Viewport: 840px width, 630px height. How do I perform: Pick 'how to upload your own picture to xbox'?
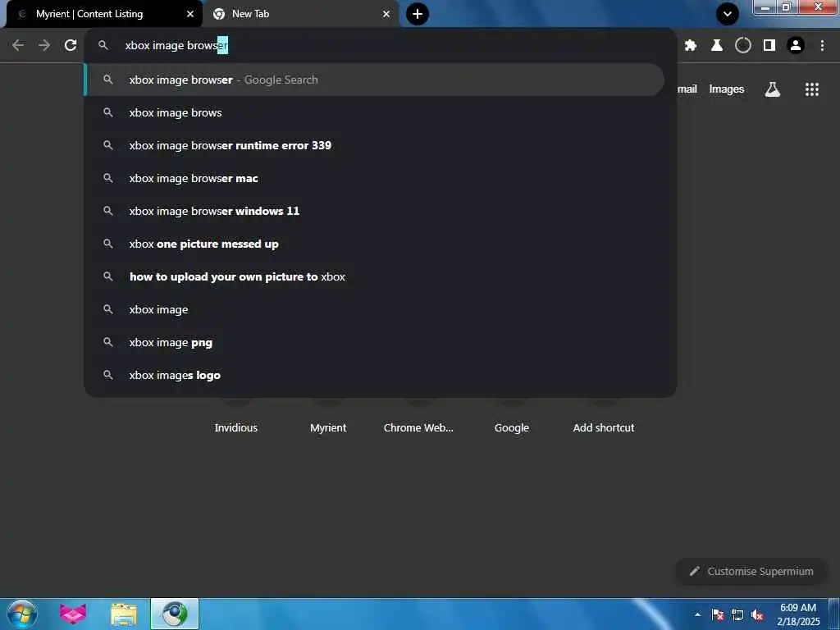point(374,277)
